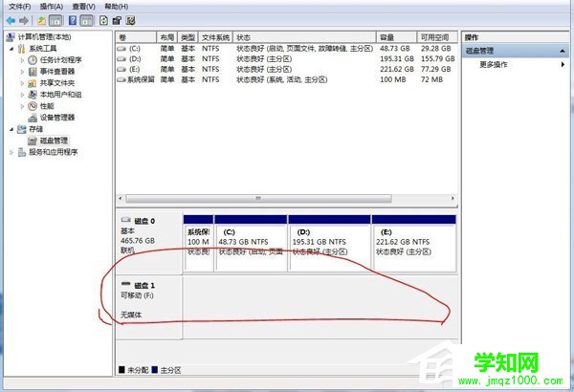Viewport: 574px width, 392px height.
Task: Open the 文件(F) menu
Action: click(x=19, y=7)
